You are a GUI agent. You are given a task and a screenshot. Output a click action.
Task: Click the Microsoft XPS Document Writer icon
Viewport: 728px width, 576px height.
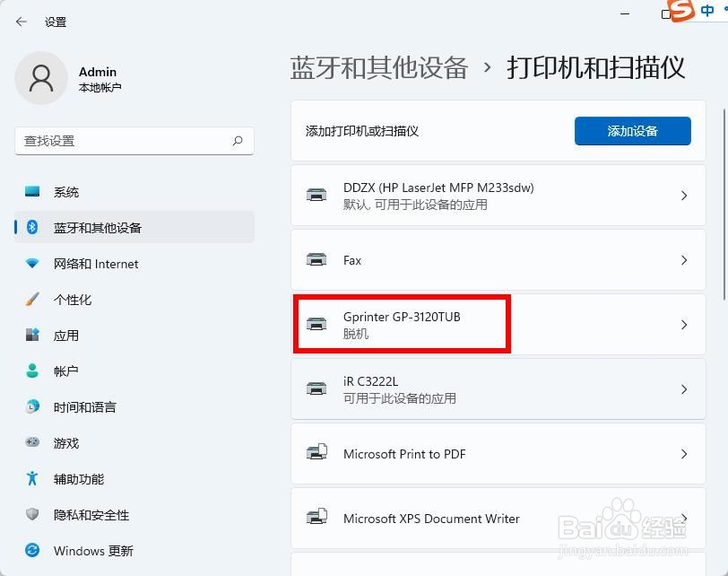tap(316, 517)
